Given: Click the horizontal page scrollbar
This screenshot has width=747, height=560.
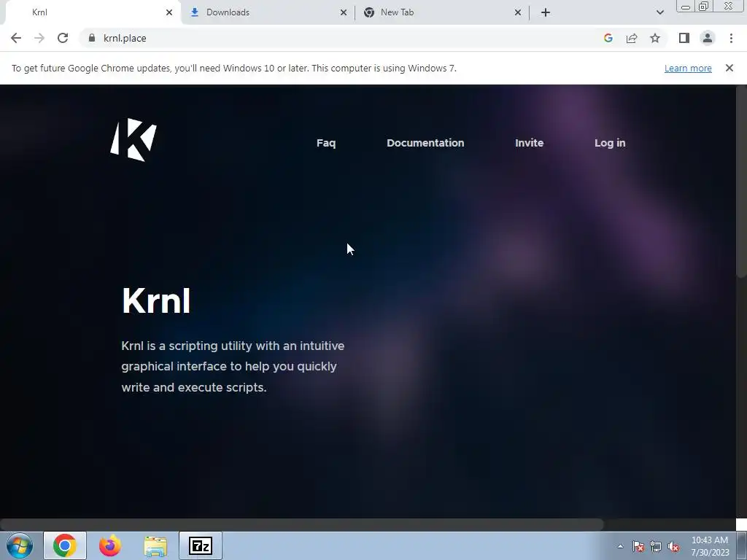Looking at the screenshot, I should click(302, 525).
